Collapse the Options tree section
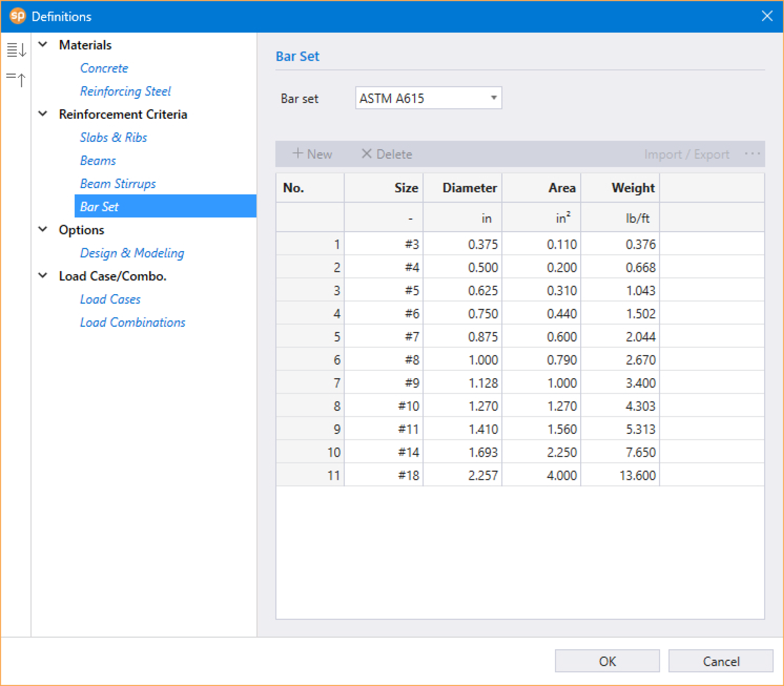The image size is (784, 686). (43, 229)
